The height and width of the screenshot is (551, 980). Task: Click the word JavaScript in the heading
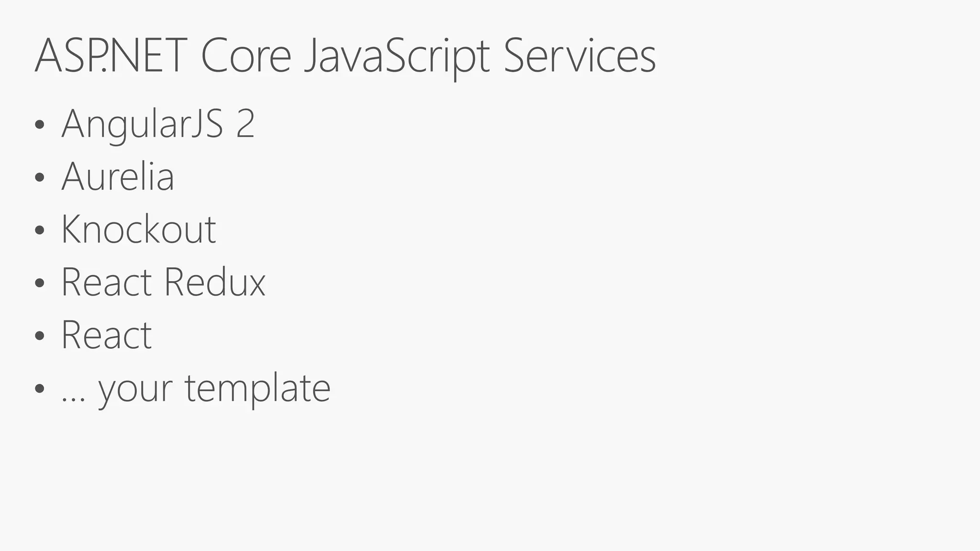click(x=398, y=56)
